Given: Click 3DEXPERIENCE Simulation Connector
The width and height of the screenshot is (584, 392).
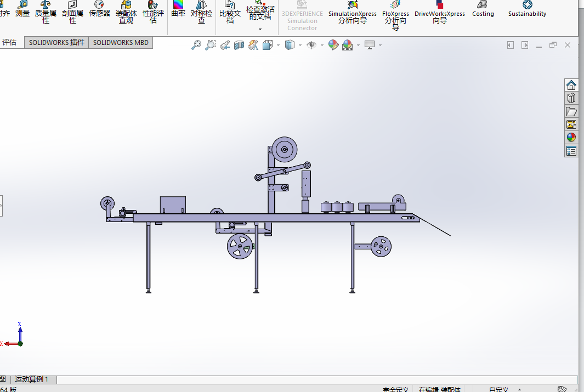Looking at the screenshot, I should click(302, 16).
